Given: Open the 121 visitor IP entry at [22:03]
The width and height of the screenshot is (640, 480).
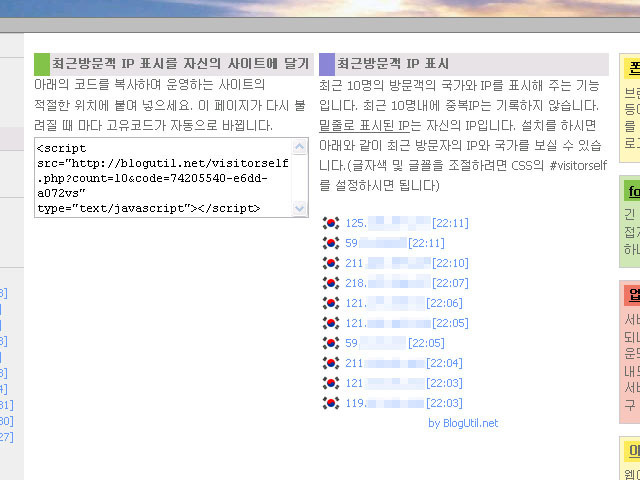Looking at the screenshot, I should [x=404, y=383].
